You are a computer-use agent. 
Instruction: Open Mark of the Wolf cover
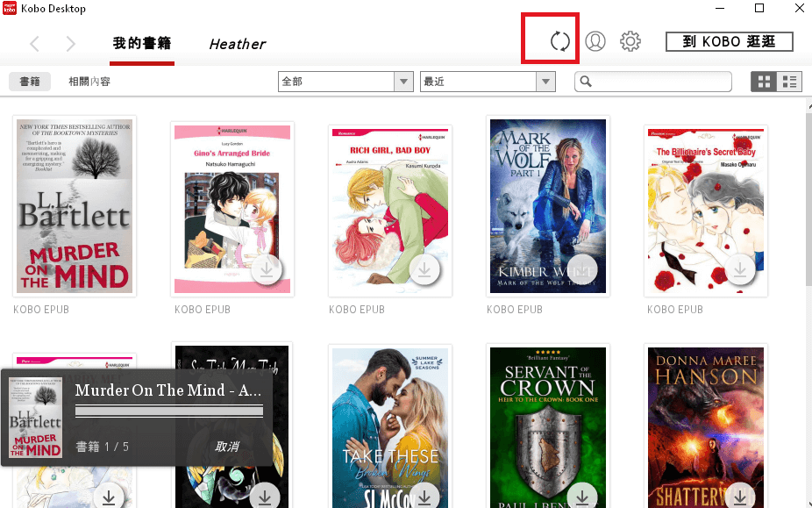click(548, 206)
